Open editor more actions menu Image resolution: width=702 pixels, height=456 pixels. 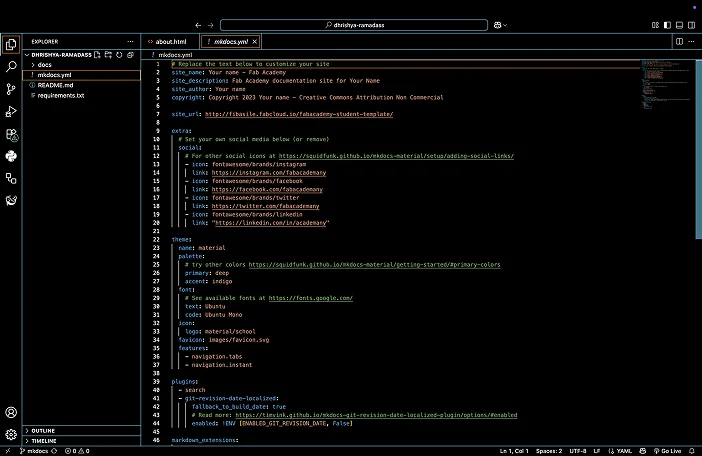(x=691, y=42)
